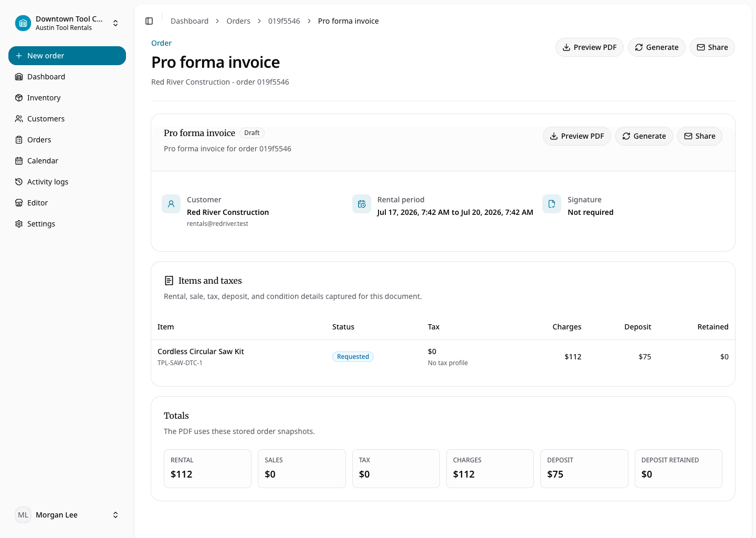This screenshot has height=538, width=756.
Task: Click the top Preview PDF button
Action: point(590,47)
